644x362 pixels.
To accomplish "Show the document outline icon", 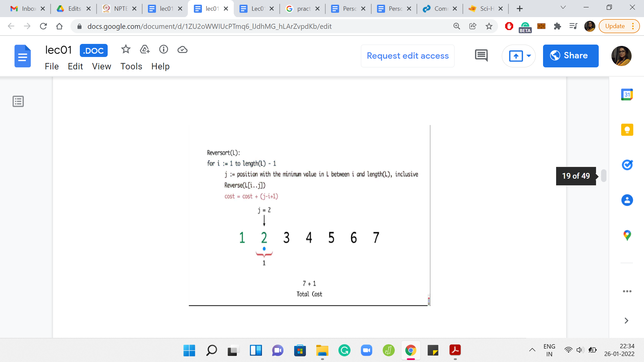I will tap(18, 101).
